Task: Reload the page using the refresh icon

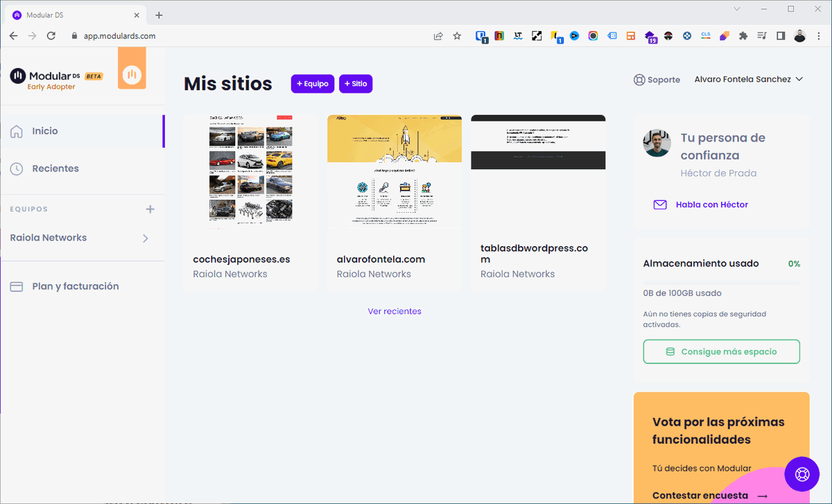Action: [51, 35]
